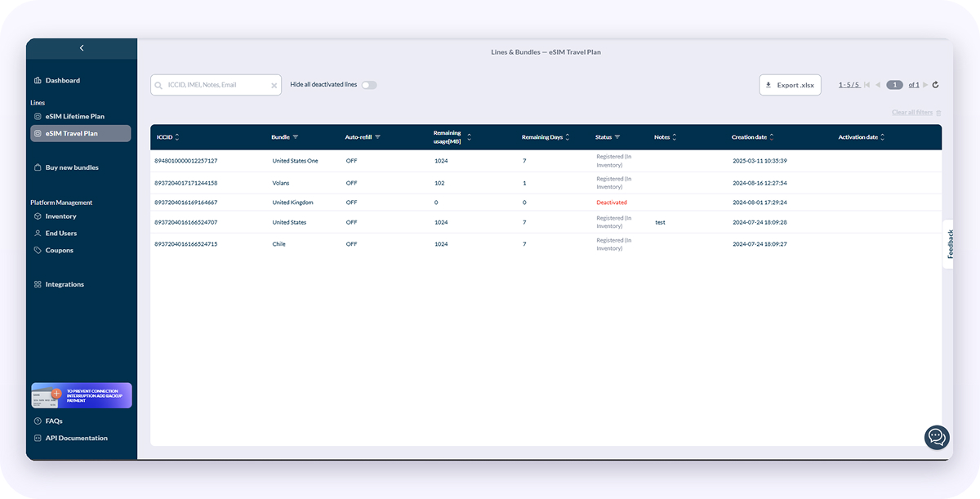Collapse the sidebar with the back chevron
The height and width of the screenshot is (499, 980).
[82, 48]
